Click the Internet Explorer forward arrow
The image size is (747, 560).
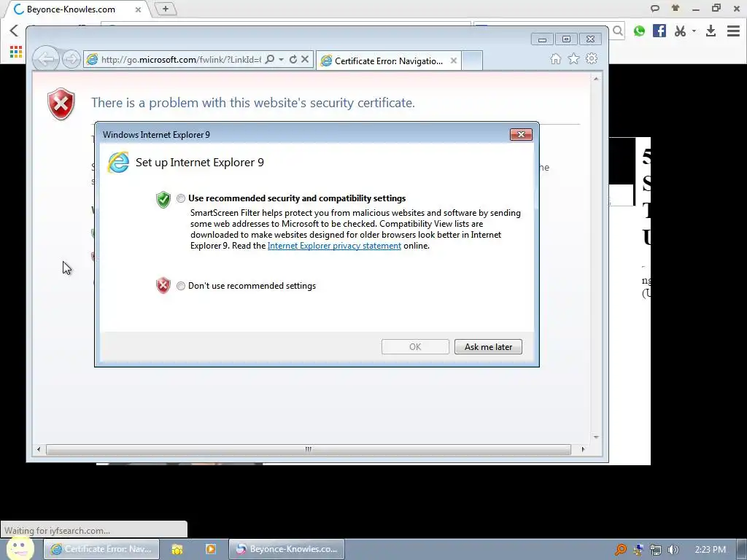[x=71, y=60]
